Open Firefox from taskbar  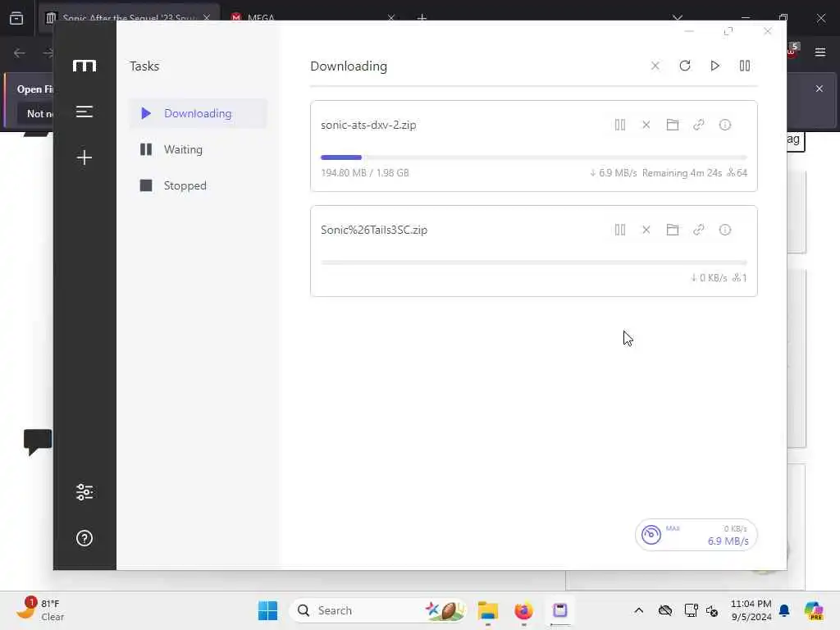point(523,610)
